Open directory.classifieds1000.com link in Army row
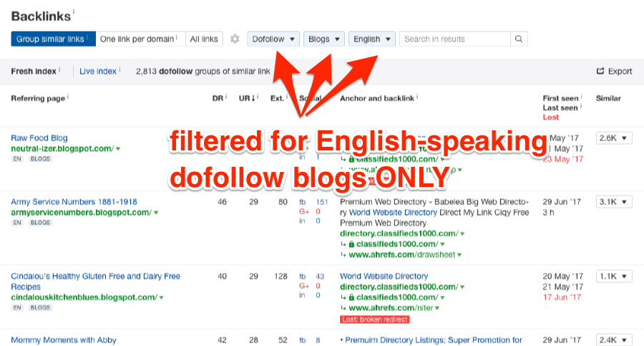The image size is (644, 346). pyautogui.click(x=399, y=234)
